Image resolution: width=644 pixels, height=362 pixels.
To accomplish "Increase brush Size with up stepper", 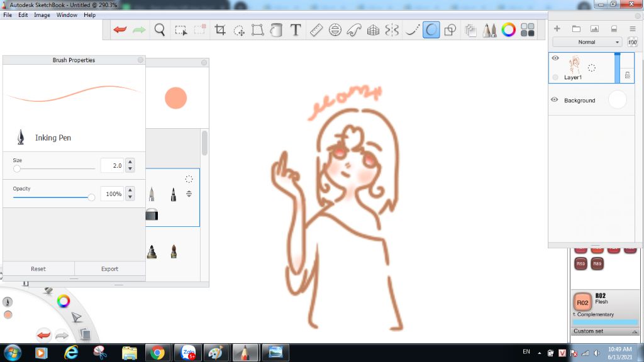I will 130,162.
